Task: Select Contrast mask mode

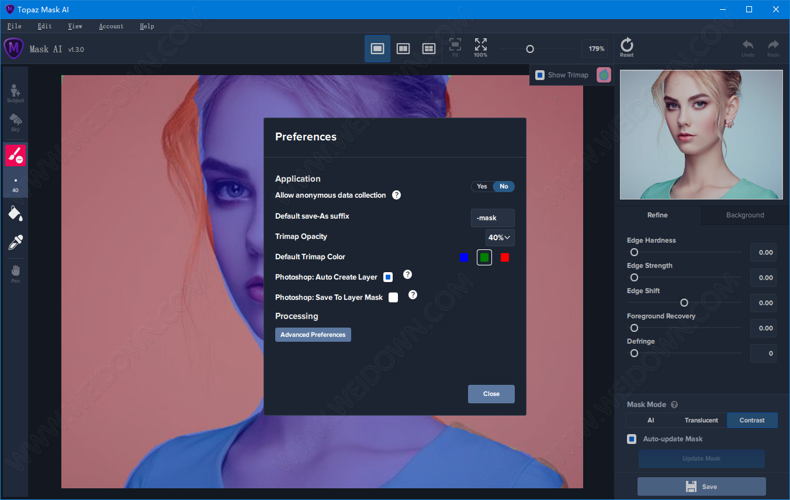Action: tap(752, 420)
